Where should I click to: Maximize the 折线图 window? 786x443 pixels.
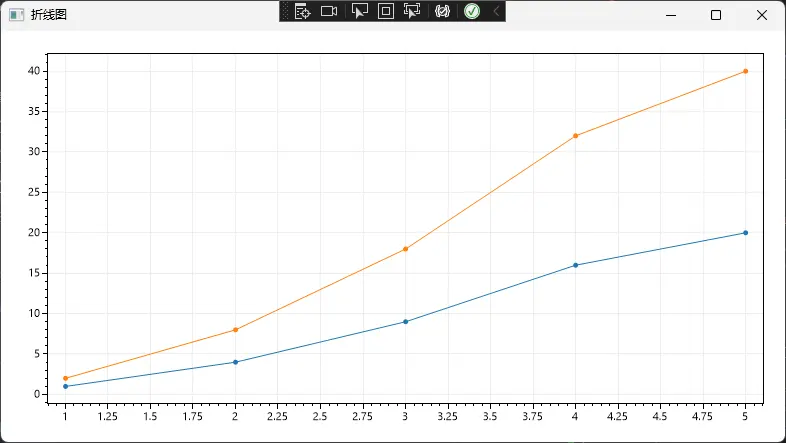click(x=716, y=15)
